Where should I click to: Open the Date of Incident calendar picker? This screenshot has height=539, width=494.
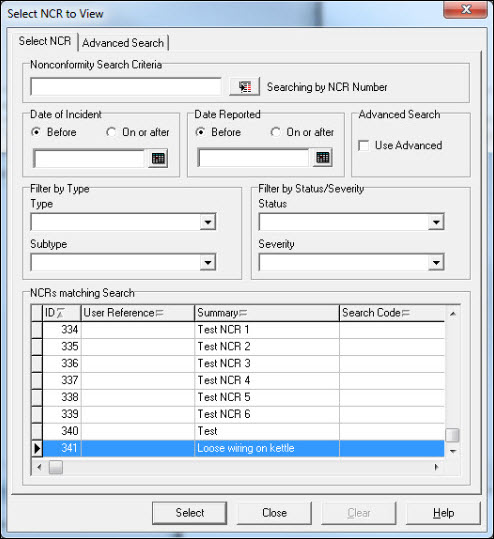(x=158, y=158)
